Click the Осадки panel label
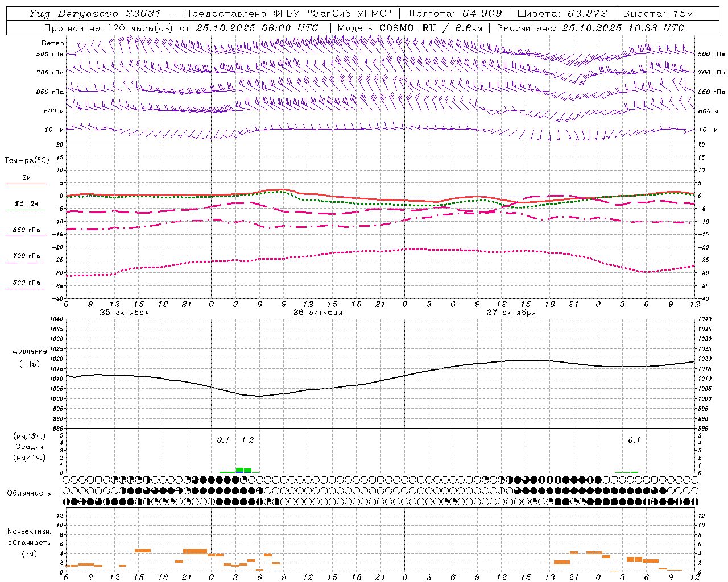Screen dimensions: 728x582 (x=30, y=447)
